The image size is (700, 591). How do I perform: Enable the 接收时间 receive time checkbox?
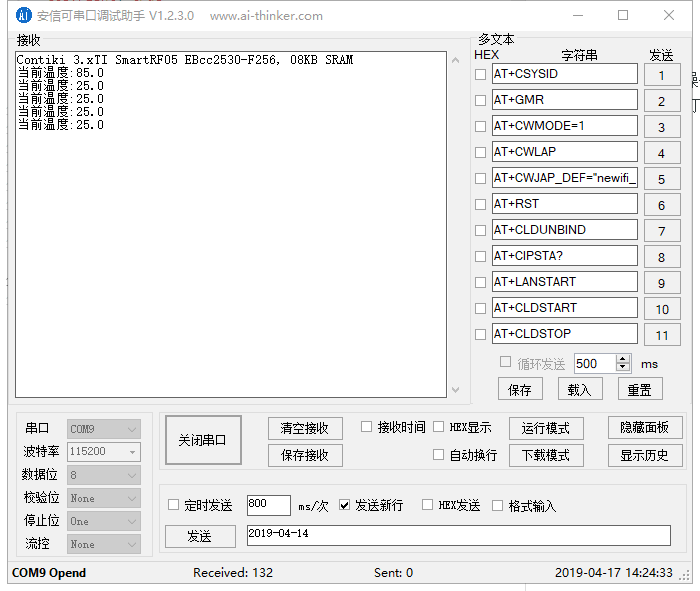pyautogui.click(x=366, y=427)
